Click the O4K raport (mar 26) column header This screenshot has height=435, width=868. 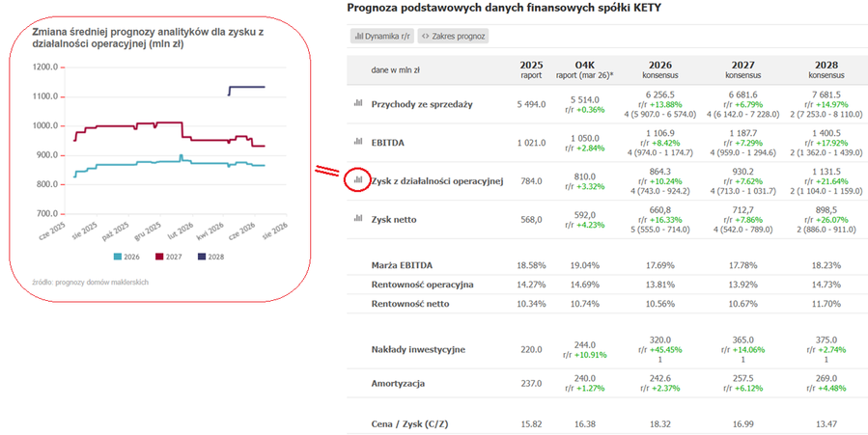click(584, 70)
